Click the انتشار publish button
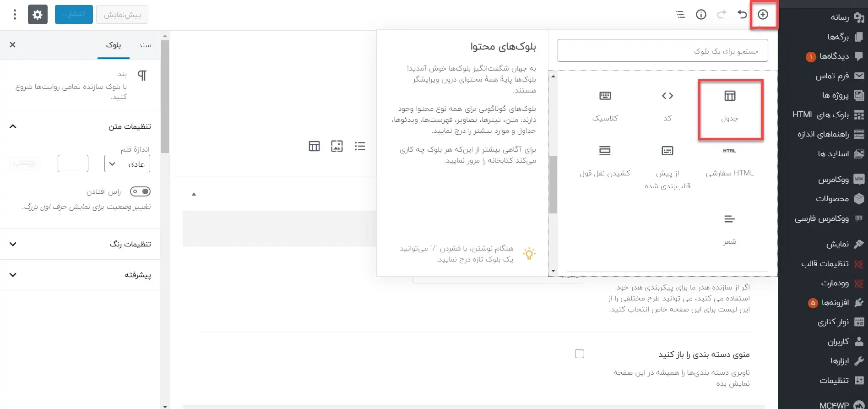Screen dimensions: 868x409 pyautogui.click(x=74, y=15)
